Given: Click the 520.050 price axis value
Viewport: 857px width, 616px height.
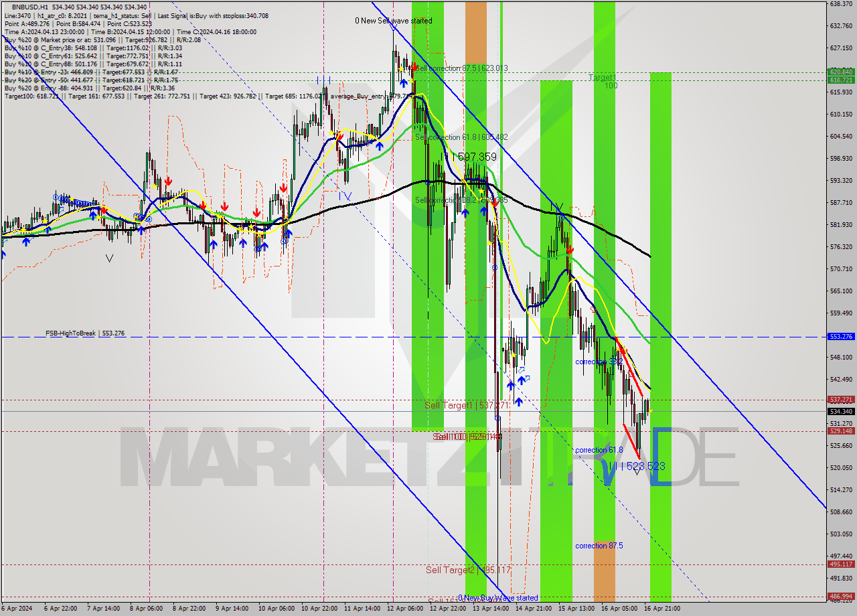Looking at the screenshot, I should 841,467.
